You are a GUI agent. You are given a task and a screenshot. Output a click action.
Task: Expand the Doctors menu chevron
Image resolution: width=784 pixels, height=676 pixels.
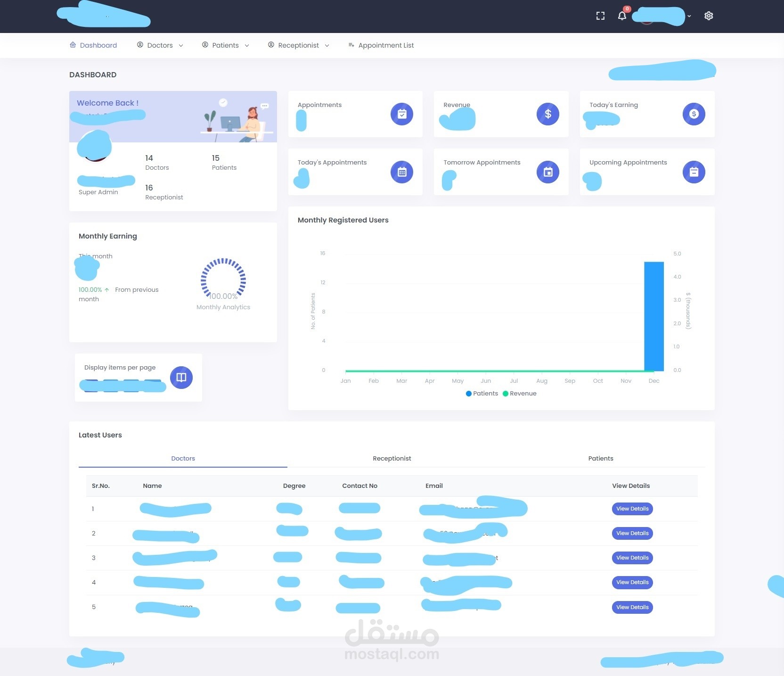(181, 46)
